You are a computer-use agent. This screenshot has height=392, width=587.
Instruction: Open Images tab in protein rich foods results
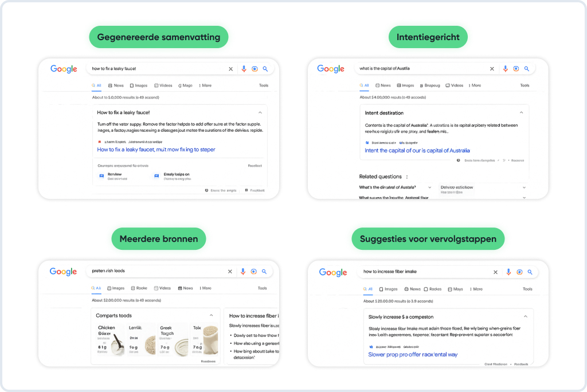coord(116,288)
